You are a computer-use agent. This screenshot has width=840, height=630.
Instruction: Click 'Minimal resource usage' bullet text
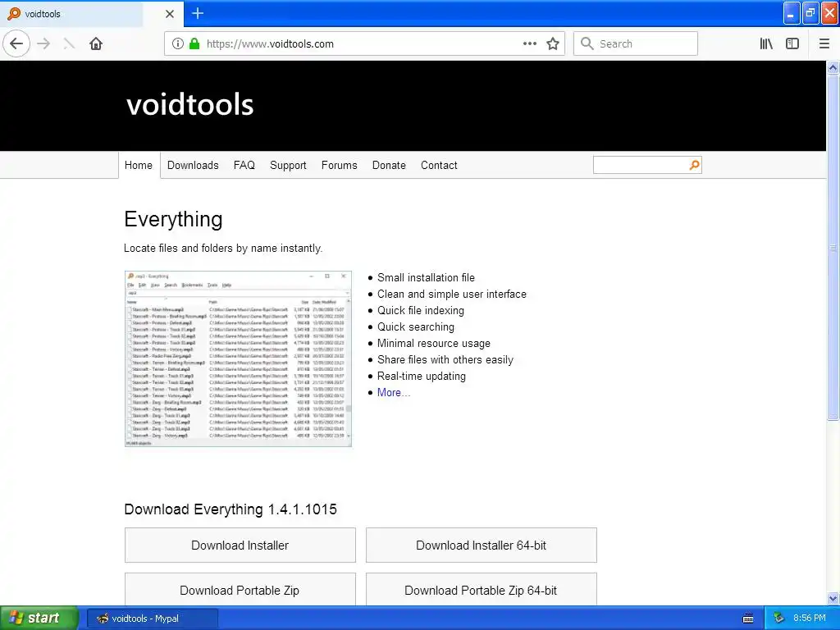(433, 344)
